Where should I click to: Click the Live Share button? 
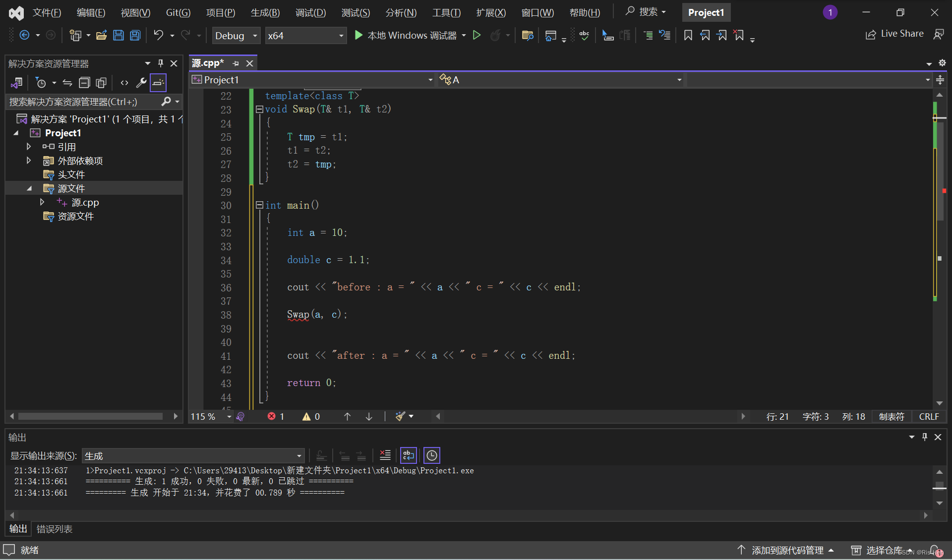[x=894, y=34]
